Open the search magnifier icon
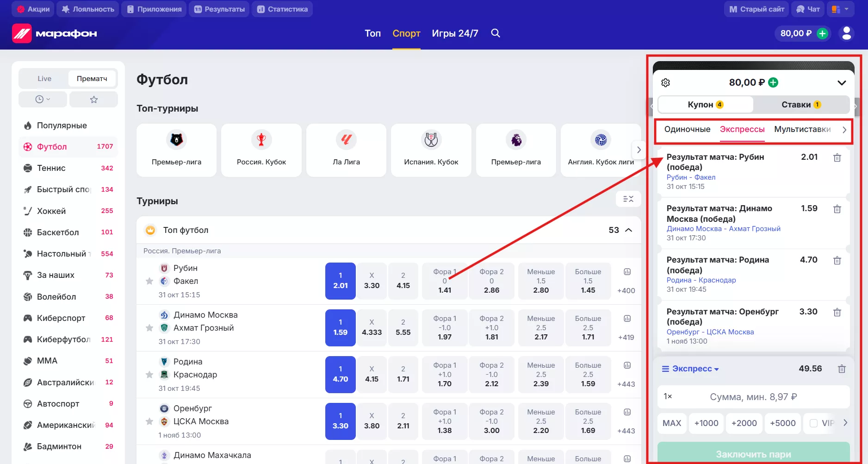Viewport: 868px width, 464px height. coord(496,33)
